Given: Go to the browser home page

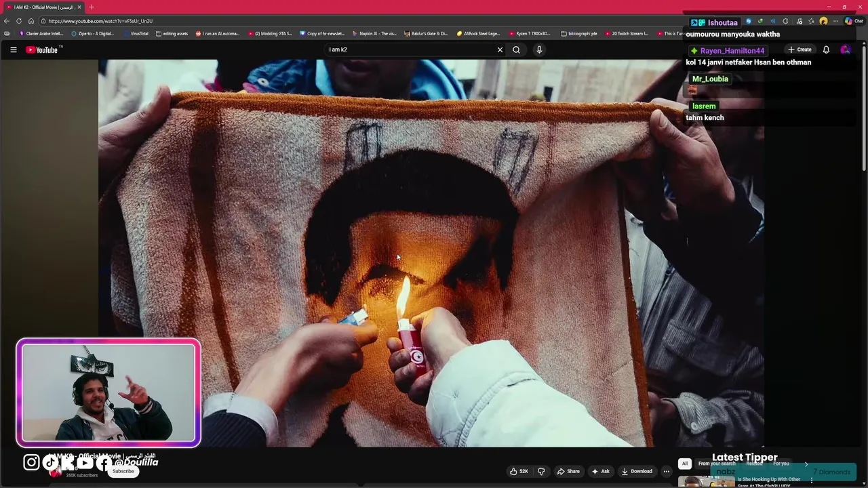Looking at the screenshot, I should pos(31,21).
